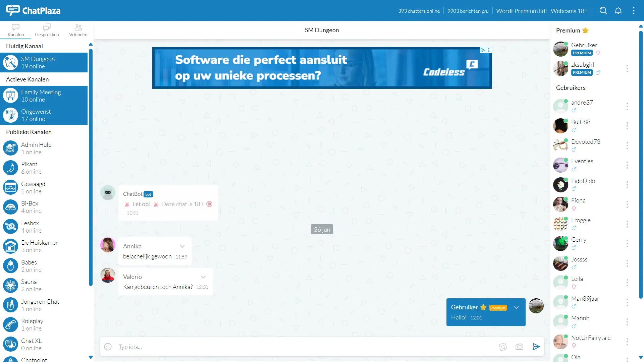Open three-dot options for user andre37
This screenshot has height=362, width=644.
point(627,107)
